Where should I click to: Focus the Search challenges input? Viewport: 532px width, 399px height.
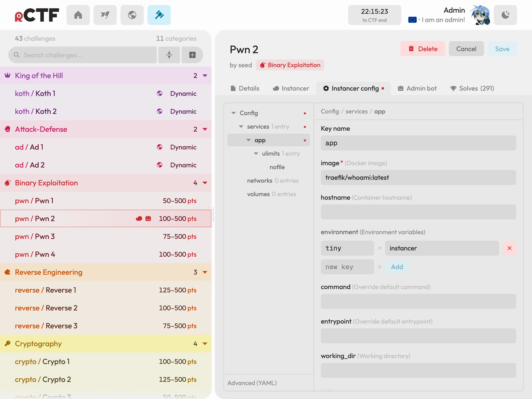[x=83, y=55]
